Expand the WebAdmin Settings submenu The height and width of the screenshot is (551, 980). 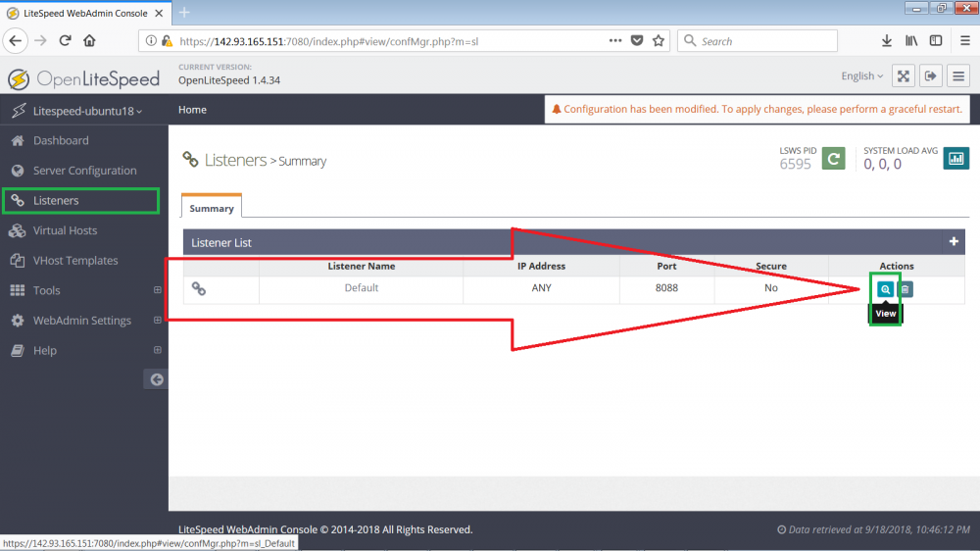point(158,321)
